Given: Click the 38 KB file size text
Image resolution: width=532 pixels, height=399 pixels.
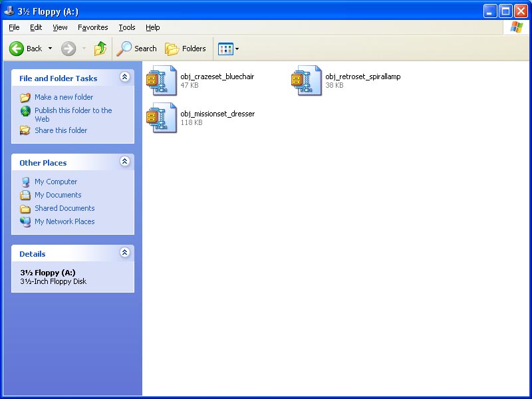Looking at the screenshot, I should click(x=334, y=86).
